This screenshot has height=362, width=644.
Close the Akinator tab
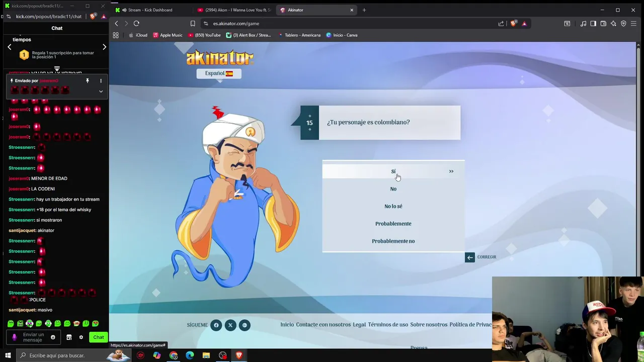point(352,10)
